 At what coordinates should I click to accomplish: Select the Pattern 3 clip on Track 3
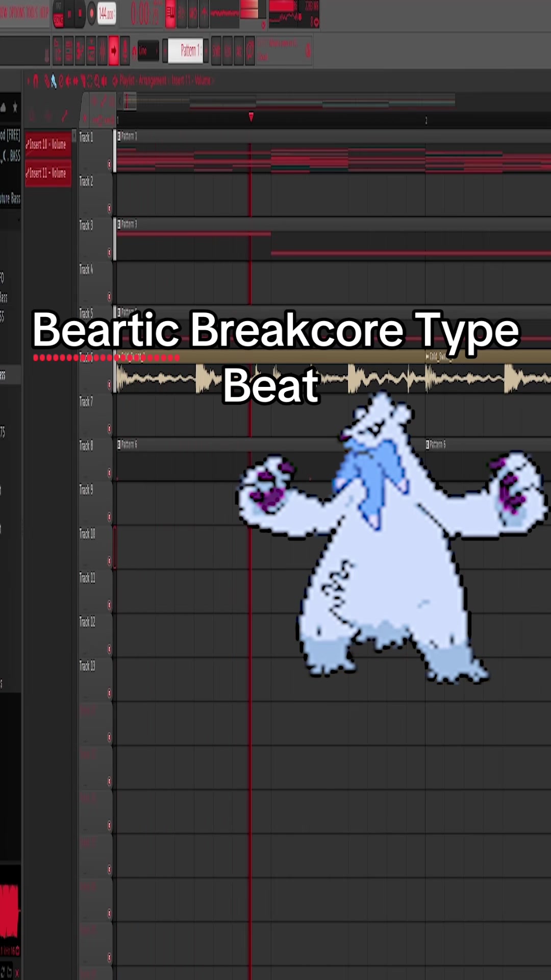[333, 239]
